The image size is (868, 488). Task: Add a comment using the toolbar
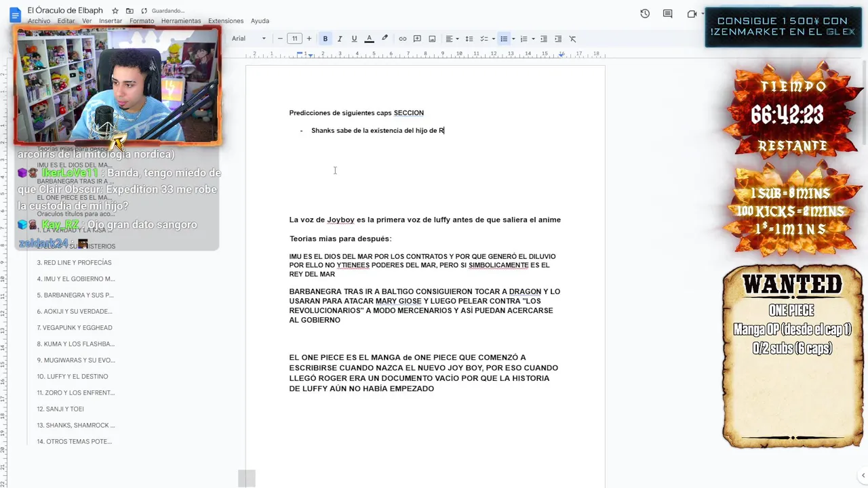tap(417, 39)
